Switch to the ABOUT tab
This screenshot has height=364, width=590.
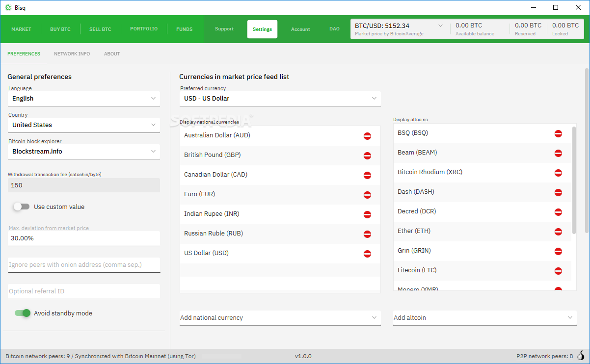(x=112, y=54)
